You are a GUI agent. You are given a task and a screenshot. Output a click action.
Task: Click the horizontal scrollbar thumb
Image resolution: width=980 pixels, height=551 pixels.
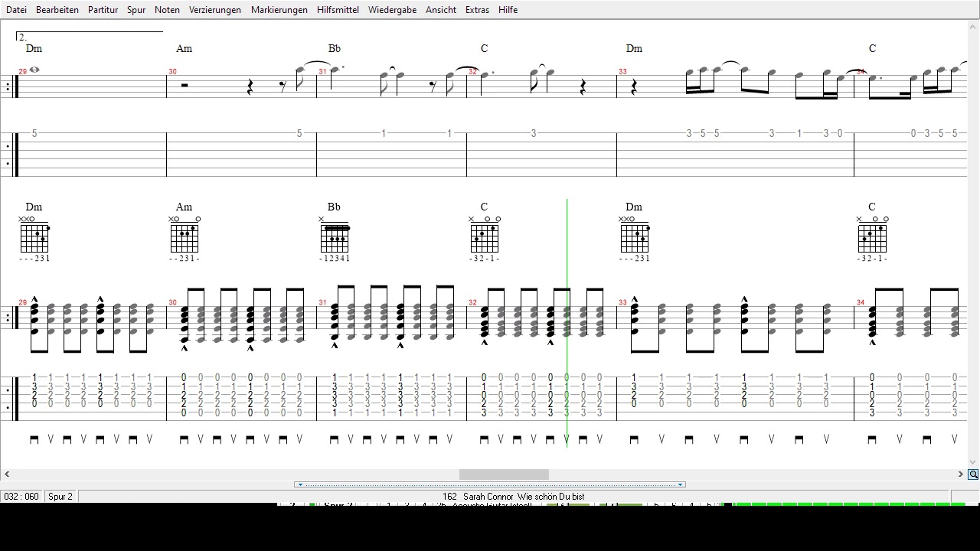504,474
